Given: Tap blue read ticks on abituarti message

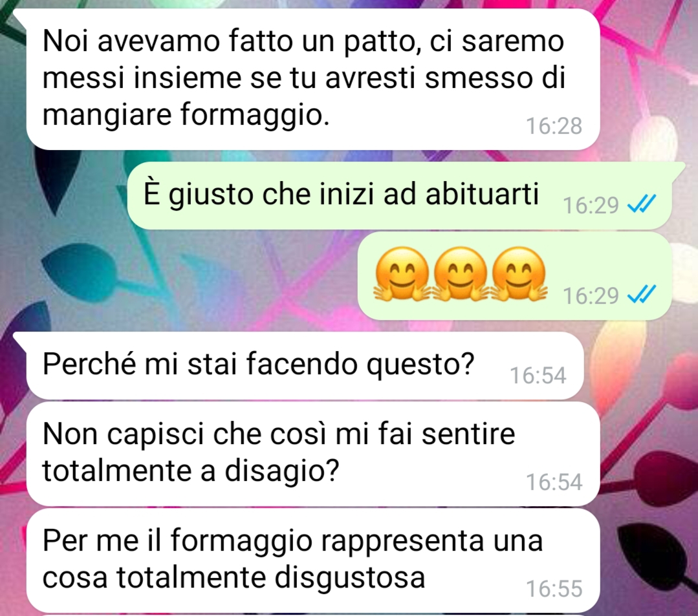Looking at the screenshot, I should 642,205.
